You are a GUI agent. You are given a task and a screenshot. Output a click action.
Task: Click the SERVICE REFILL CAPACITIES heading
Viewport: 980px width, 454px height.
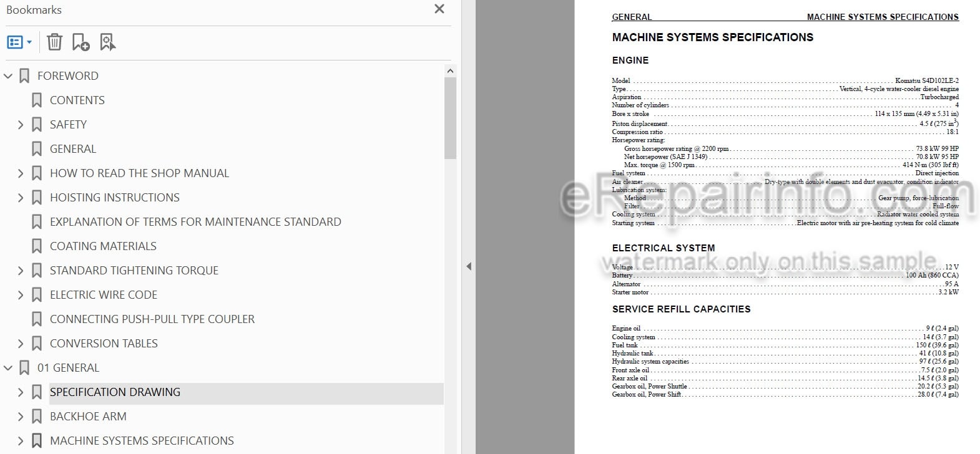[x=681, y=309]
